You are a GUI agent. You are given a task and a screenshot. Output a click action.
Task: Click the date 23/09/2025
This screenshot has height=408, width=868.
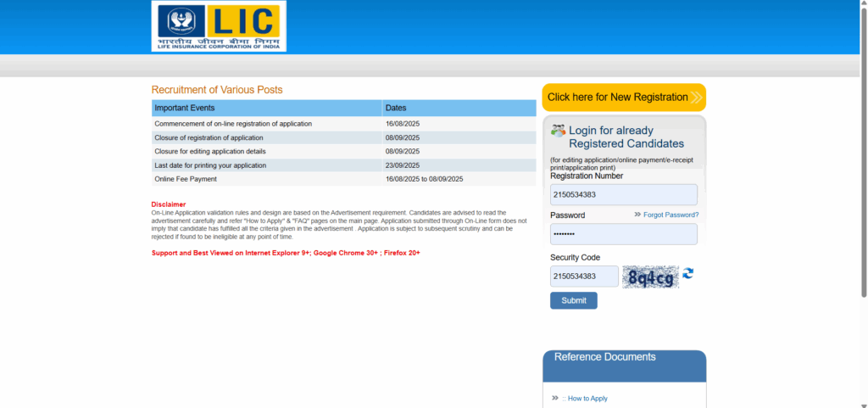pos(403,165)
